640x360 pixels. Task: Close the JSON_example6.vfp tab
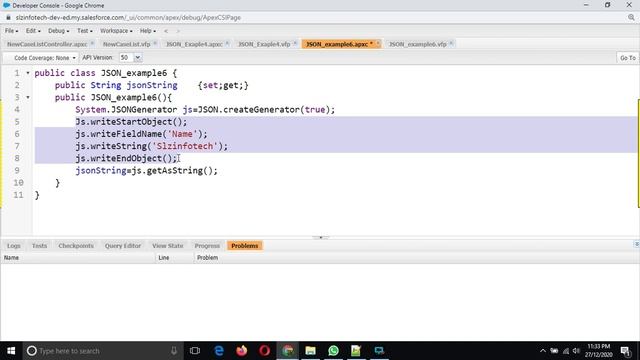[451, 43]
